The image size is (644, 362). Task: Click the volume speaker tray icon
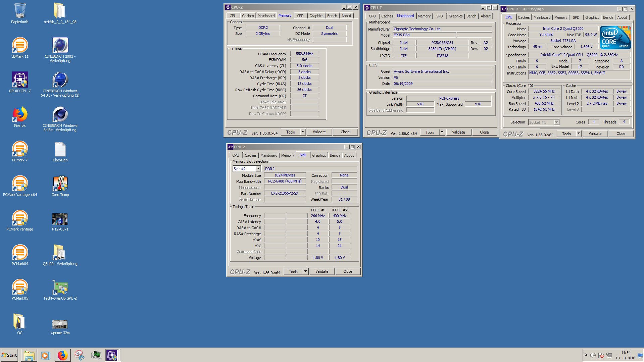593,355
